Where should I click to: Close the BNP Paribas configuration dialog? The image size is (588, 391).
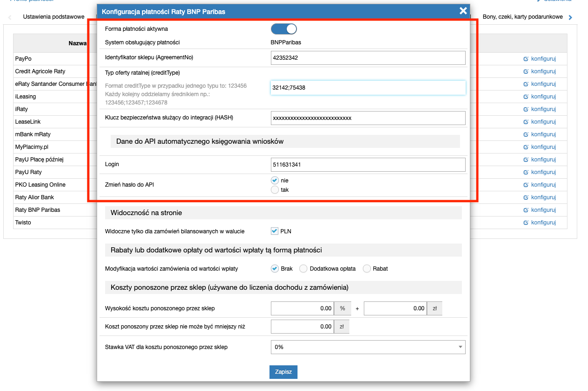463,11
